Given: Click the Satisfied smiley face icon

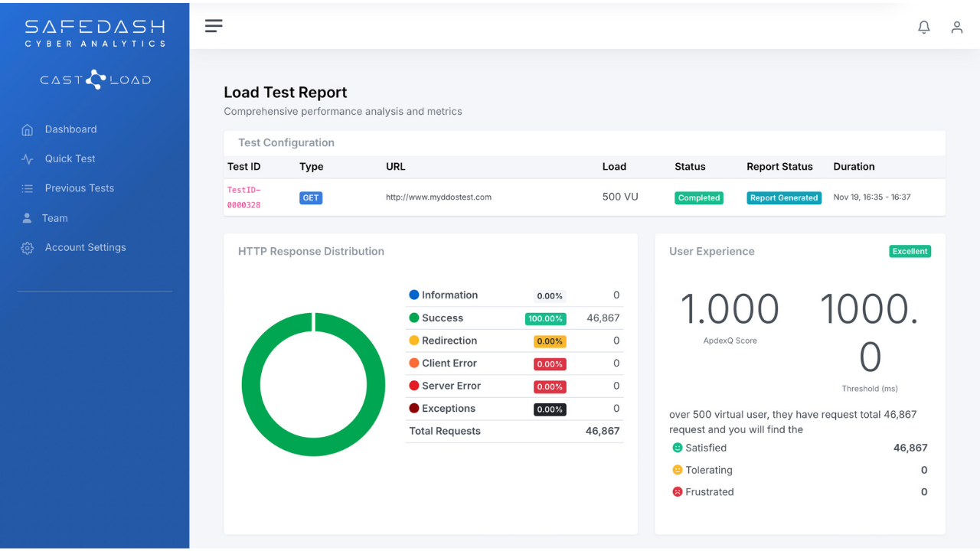Looking at the screenshot, I should click(678, 448).
